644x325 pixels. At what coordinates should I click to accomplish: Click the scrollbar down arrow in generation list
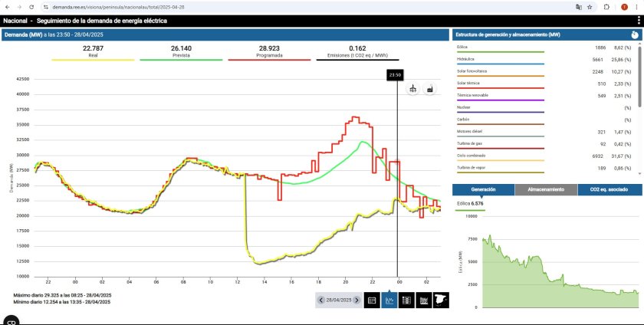(639, 174)
